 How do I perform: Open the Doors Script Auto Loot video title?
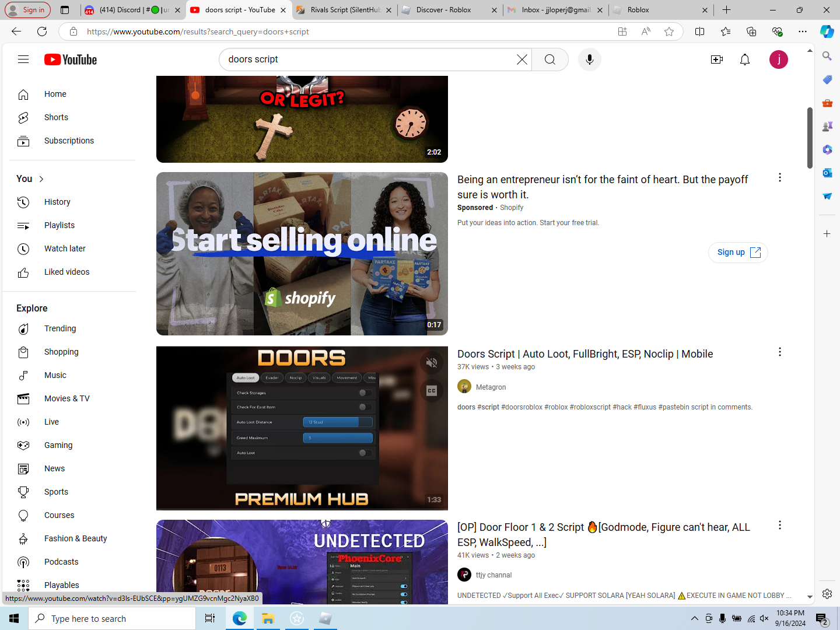[585, 354]
